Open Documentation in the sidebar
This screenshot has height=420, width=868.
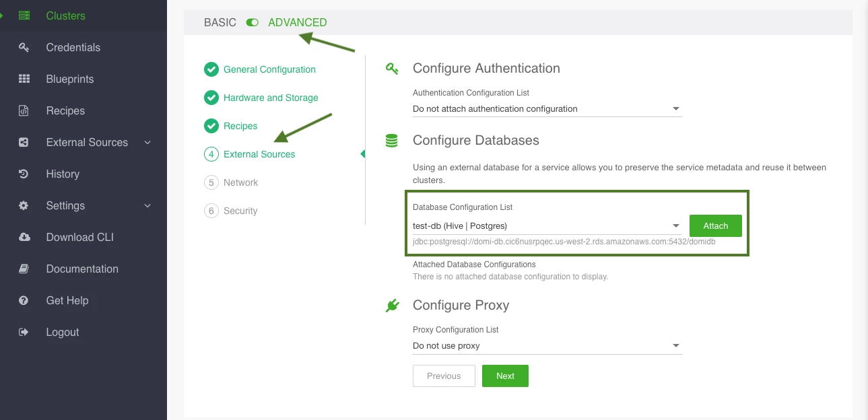82,269
